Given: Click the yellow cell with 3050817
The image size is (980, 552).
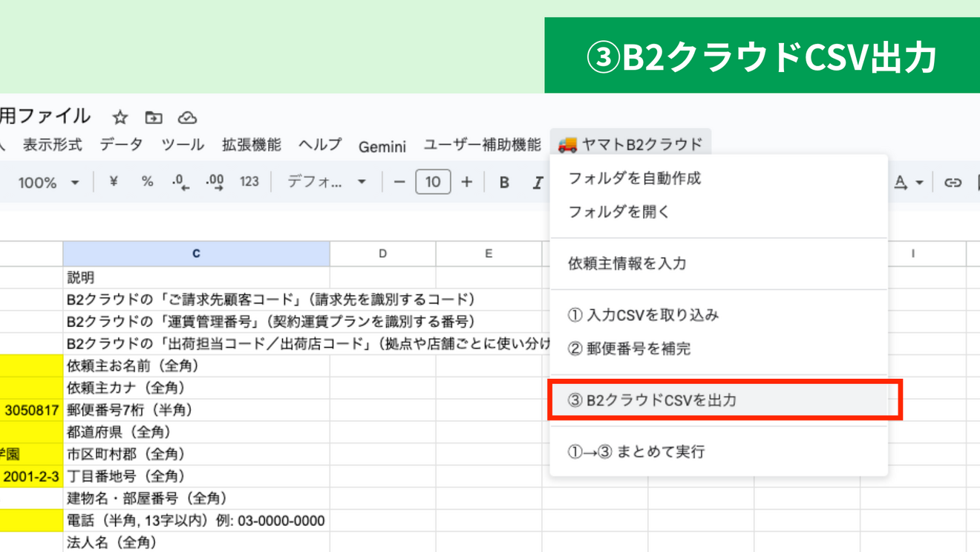Looking at the screenshot, I should tap(31, 410).
